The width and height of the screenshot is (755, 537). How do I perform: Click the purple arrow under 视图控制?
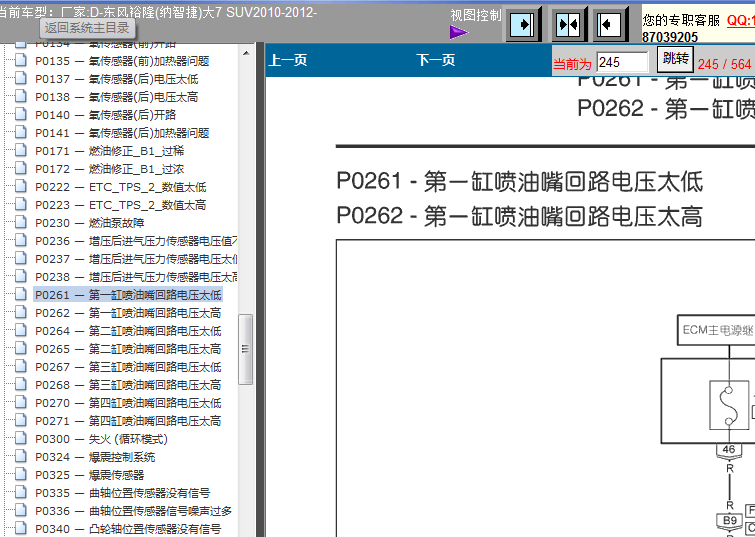458,32
